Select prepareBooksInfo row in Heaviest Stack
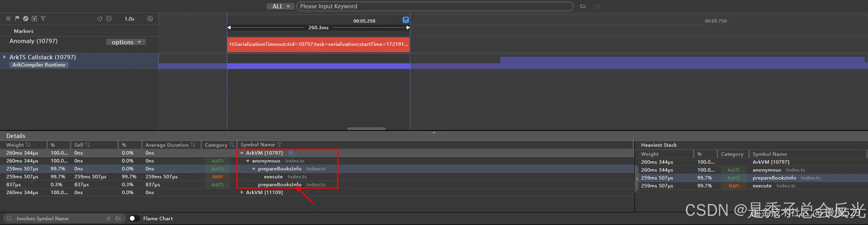 [752, 178]
